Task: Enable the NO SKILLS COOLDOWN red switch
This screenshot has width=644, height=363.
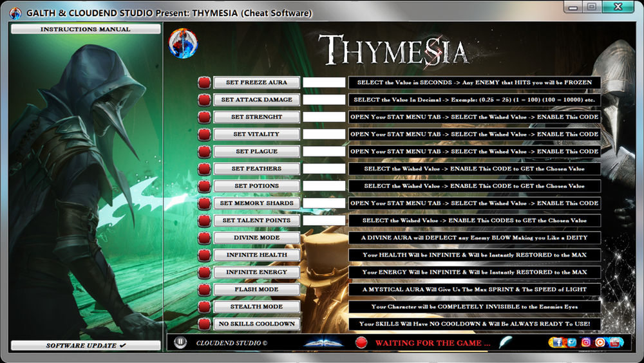Action: 204,324
